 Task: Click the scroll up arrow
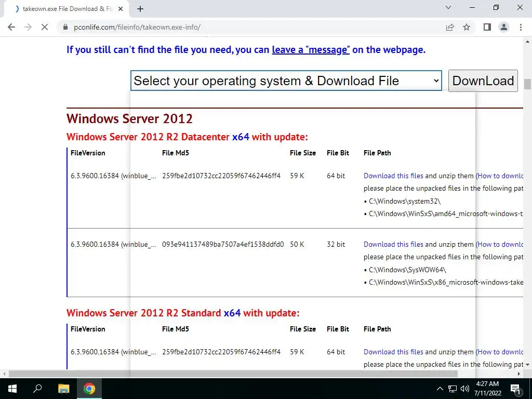(x=527, y=42)
